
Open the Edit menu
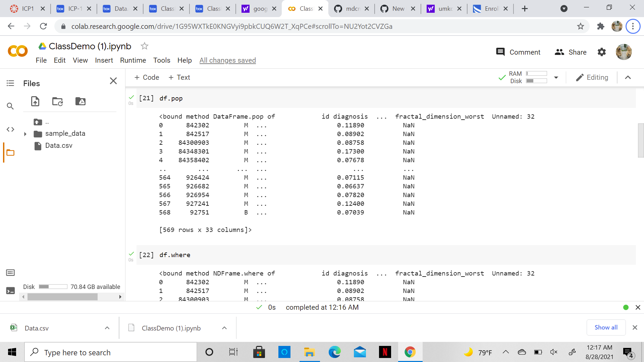coord(60,60)
